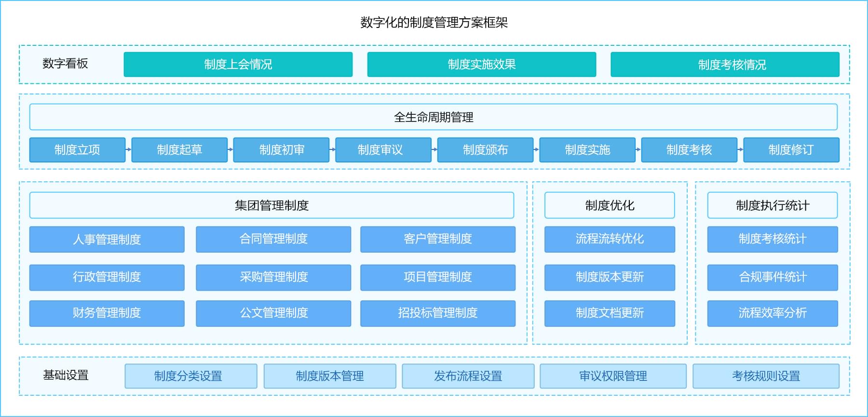Image resolution: width=868 pixels, height=417 pixels.
Task: Click the title 数字化的制度管理方案框架
Action: [434, 22]
